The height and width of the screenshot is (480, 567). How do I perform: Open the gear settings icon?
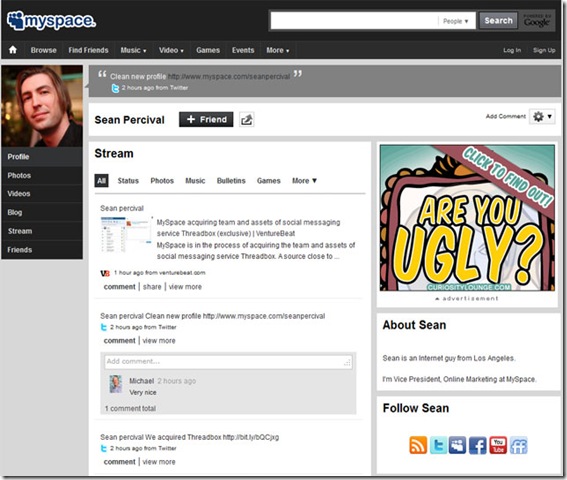click(538, 116)
